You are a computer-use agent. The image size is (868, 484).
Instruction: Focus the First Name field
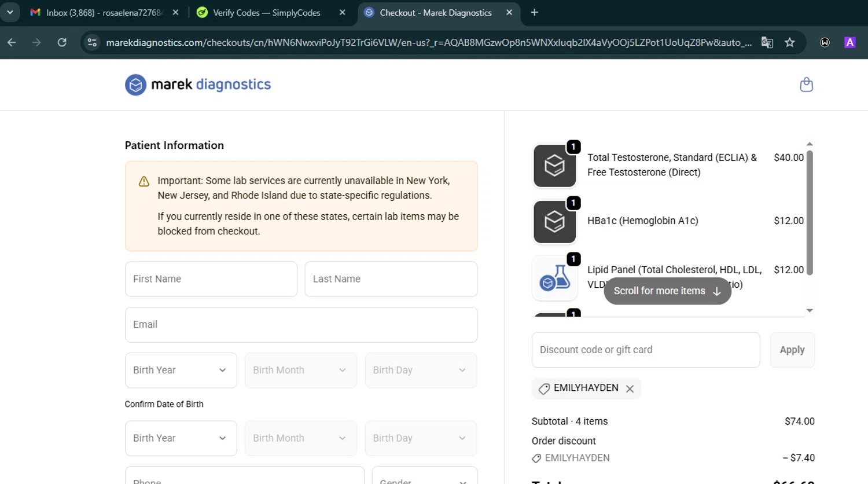(x=211, y=279)
